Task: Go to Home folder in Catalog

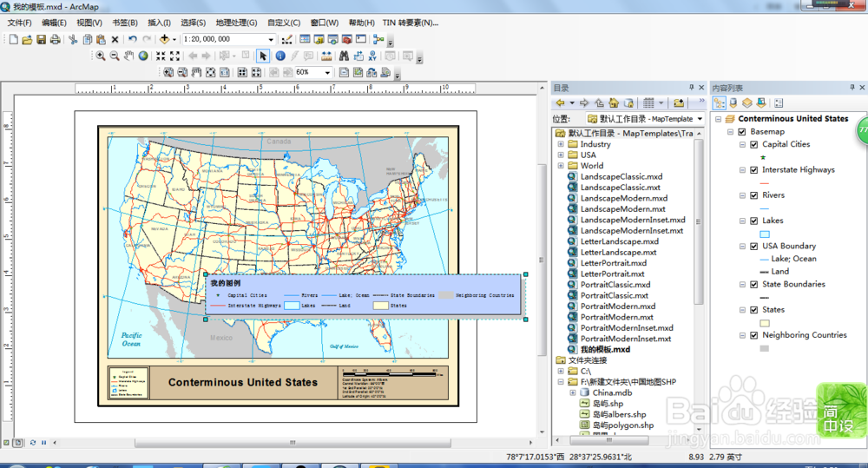Action: pos(614,103)
